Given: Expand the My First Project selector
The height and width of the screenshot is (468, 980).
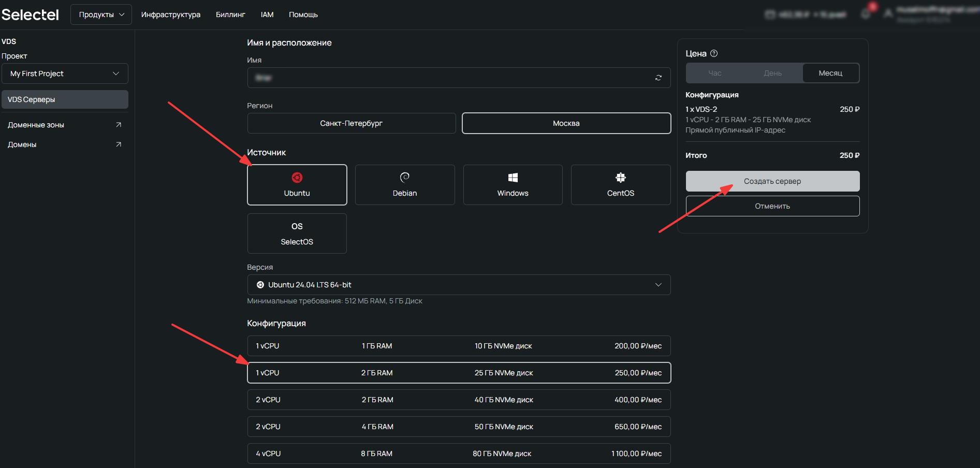Looking at the screenshot, I should click(65, 74).
